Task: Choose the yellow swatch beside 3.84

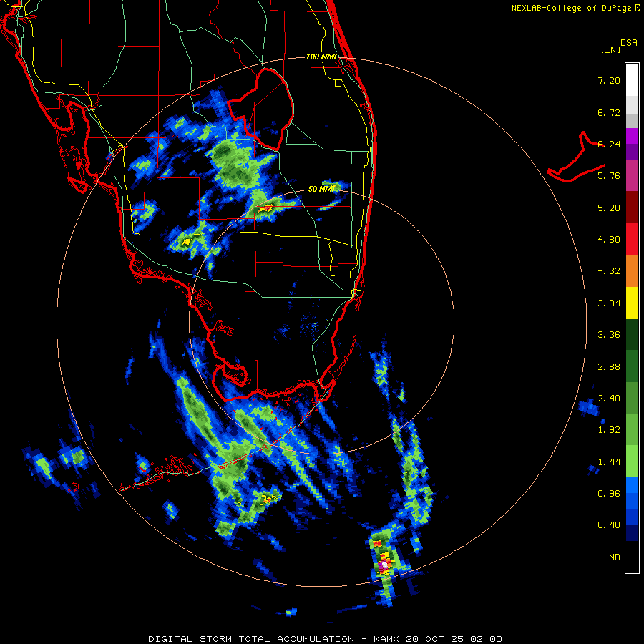Action: 632,303
